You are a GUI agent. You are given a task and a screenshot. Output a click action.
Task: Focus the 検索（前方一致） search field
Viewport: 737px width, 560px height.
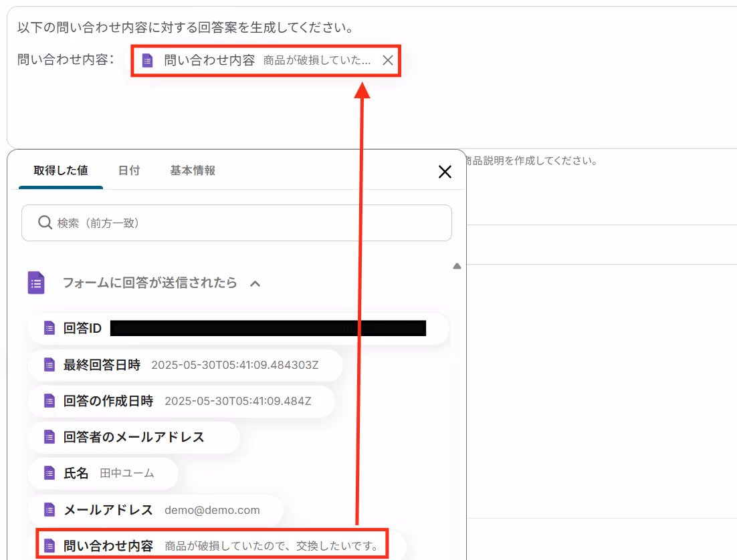(x=237, y=223)
